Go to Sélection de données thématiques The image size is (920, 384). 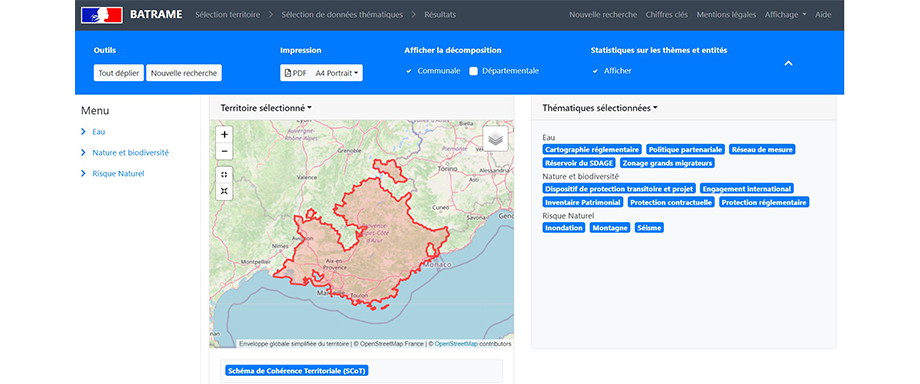pyautogui.click(x=342, y=15)
